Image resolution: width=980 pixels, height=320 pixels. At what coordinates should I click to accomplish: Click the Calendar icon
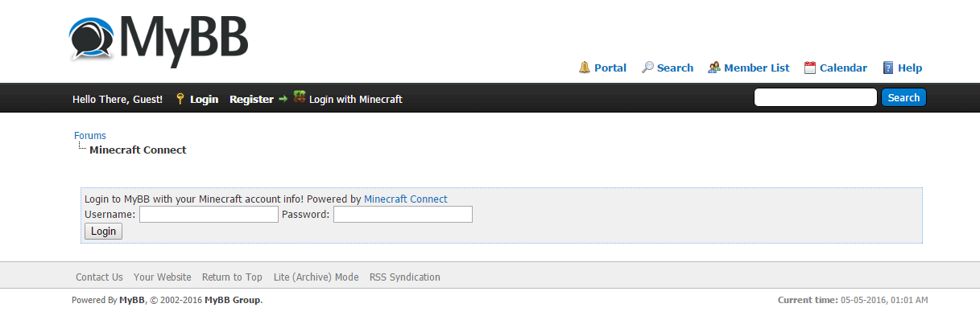(810, 68)
